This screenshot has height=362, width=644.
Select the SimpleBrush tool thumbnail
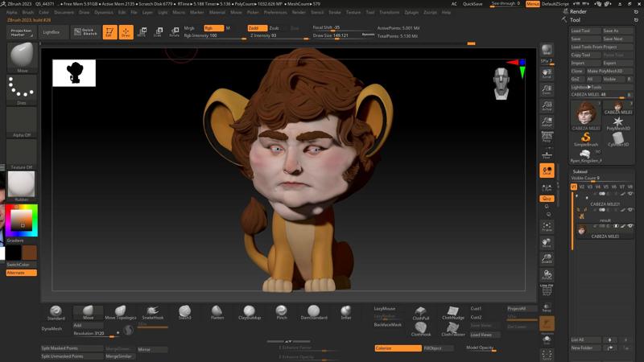(585, 138)
